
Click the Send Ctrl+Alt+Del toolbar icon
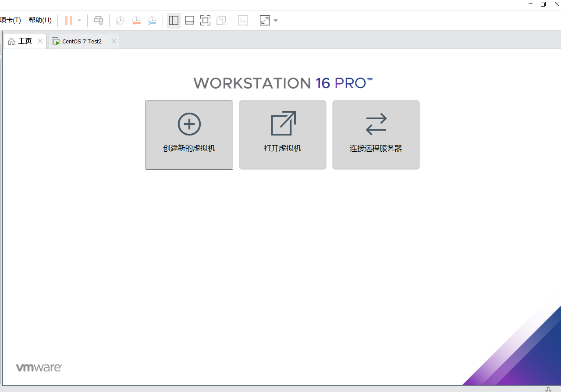99,20
